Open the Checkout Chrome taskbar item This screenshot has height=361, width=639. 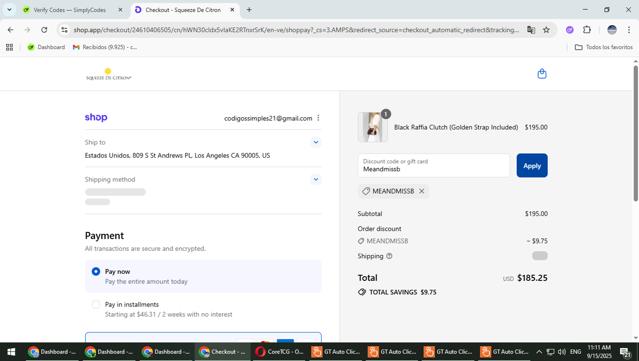[223, 352]
